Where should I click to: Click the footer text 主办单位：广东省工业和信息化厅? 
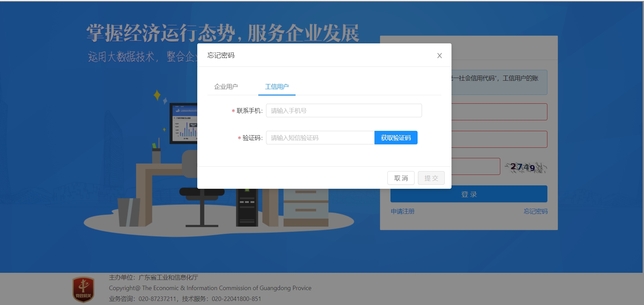(x=154, y=278)
